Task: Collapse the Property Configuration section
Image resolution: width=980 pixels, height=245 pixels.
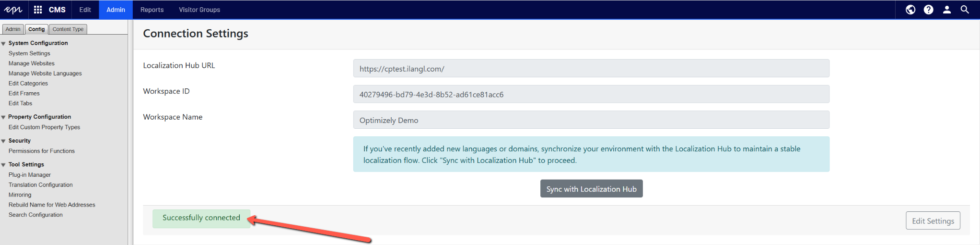Action: pos(3,117)
